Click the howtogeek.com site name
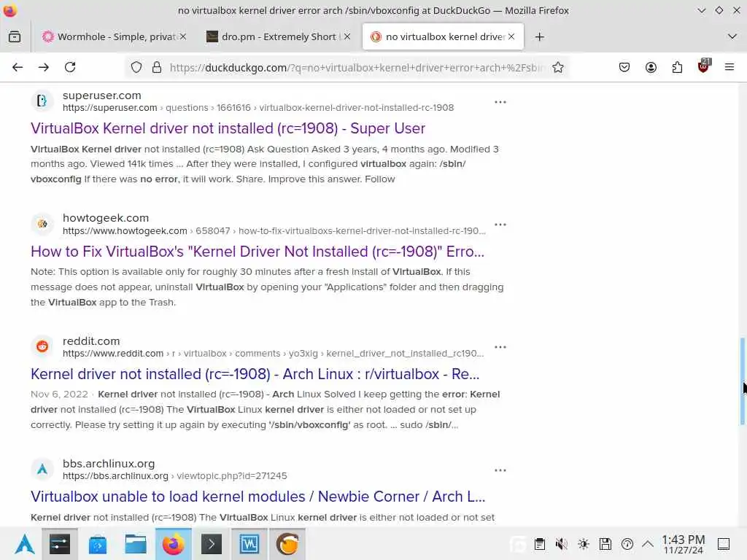747x560 pixels. pos(106,217)
